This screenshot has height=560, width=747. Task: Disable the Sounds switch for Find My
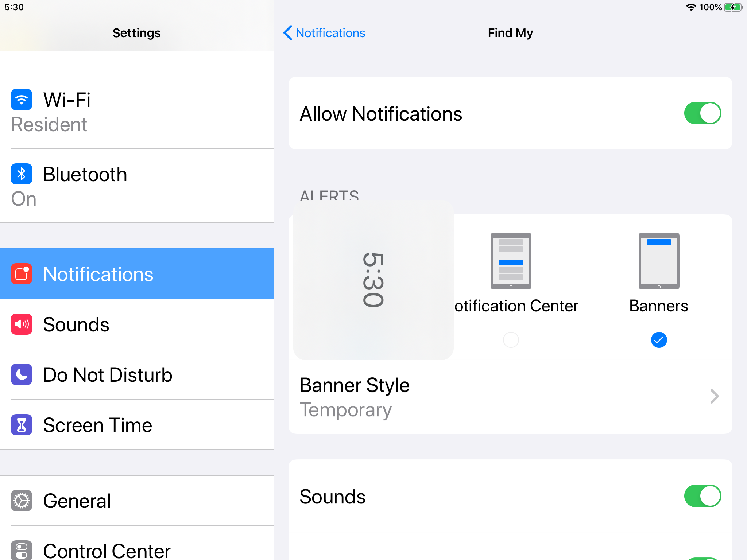pyautogui.click(x=703, y=496)
